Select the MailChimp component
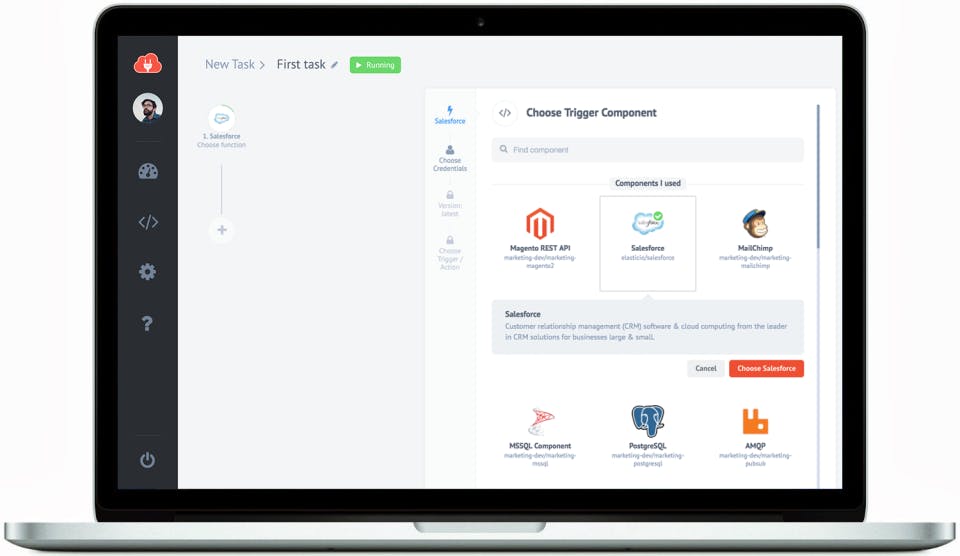This screenshot has height=556, width=960. coord(755,238)
